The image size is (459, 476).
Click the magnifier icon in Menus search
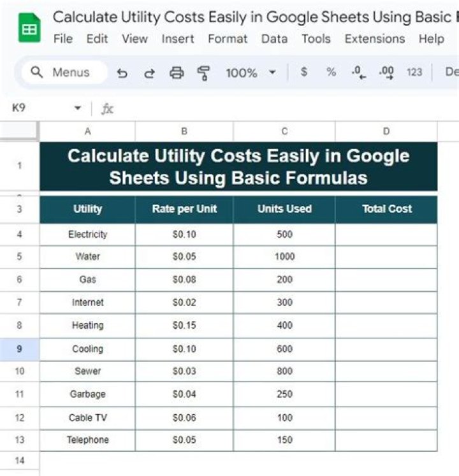[37, 72]
